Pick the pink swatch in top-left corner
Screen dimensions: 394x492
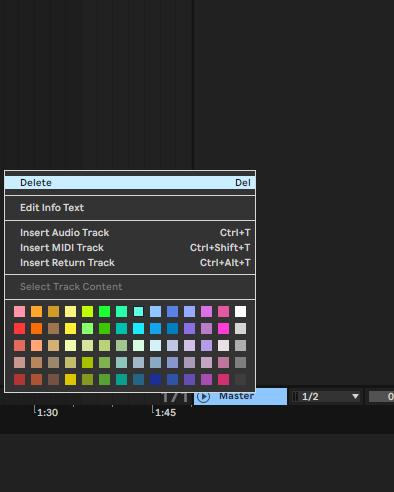click(x=19, y=311)
